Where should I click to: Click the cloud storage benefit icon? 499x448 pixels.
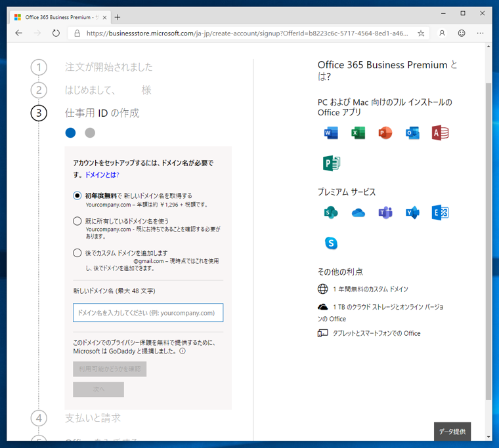pos(322,306)
